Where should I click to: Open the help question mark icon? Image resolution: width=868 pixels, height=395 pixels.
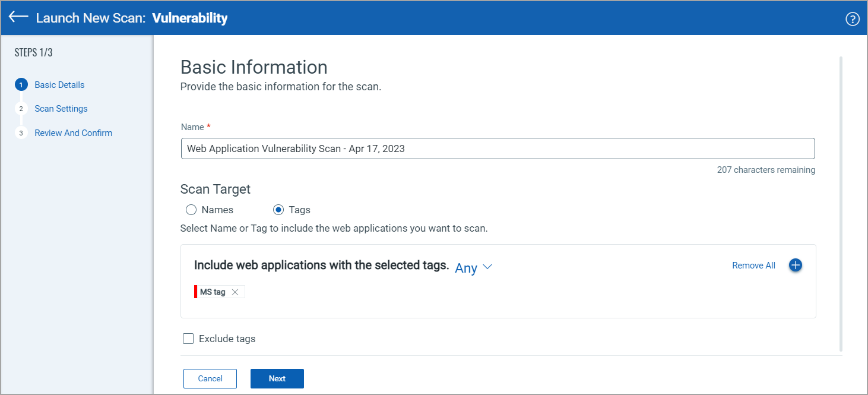[x=852, y=19]
